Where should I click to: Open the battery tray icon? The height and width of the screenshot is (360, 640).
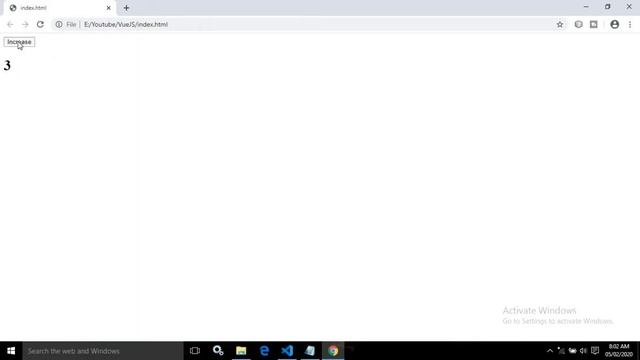[x=572, y=351]
